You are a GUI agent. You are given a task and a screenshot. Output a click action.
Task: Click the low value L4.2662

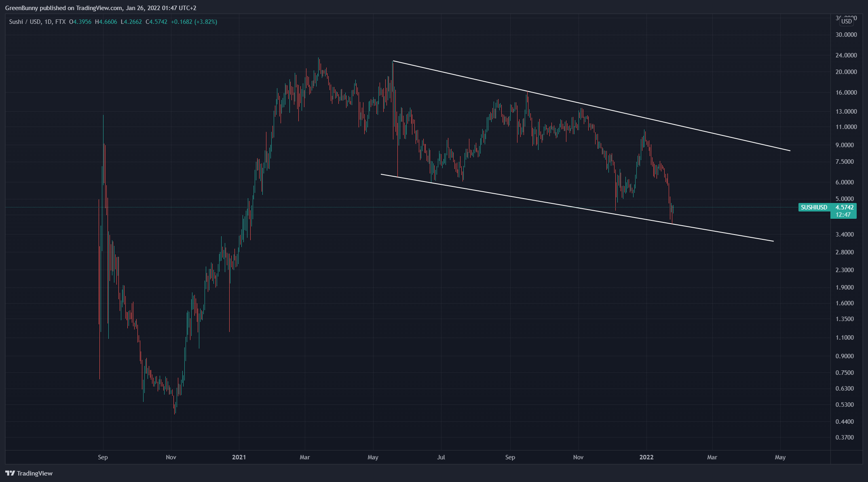[131, 22]
